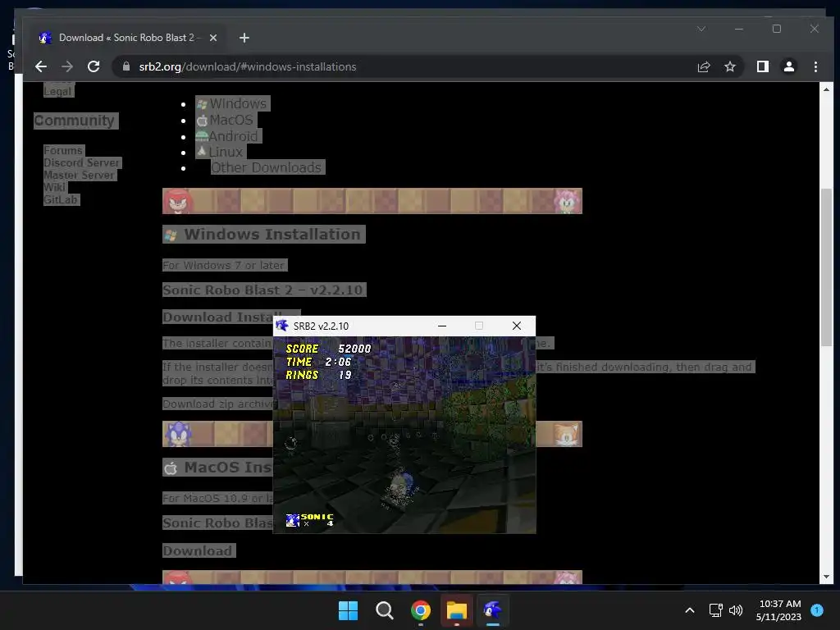Screen dimensions: 840x630
Task: Click the network icon in system tray
Action: pyautogui.click(x=715, y=610)
